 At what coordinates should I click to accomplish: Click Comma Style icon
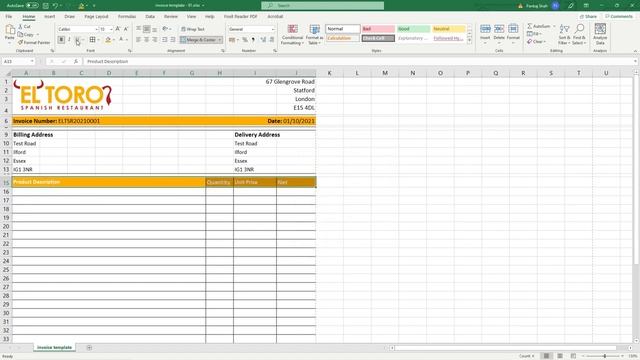click(x=253, y=40)
